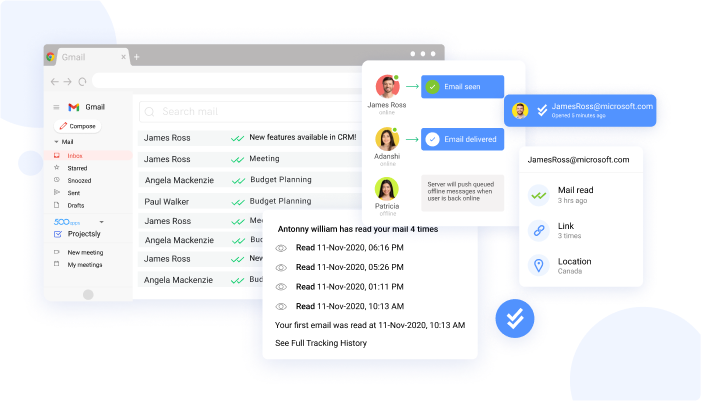Click eye icon beside Read 05:26 PM
The image size is (701, 401).
tap(281, 268)
